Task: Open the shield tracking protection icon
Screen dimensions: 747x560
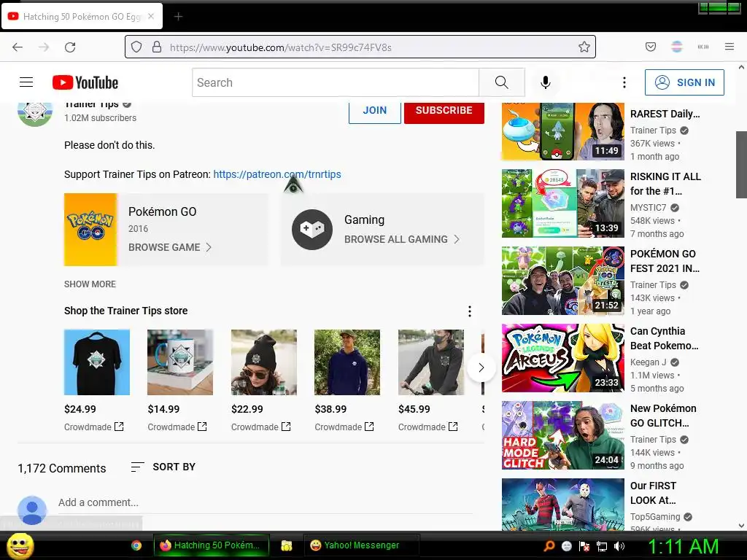Action: pos(136,47)
